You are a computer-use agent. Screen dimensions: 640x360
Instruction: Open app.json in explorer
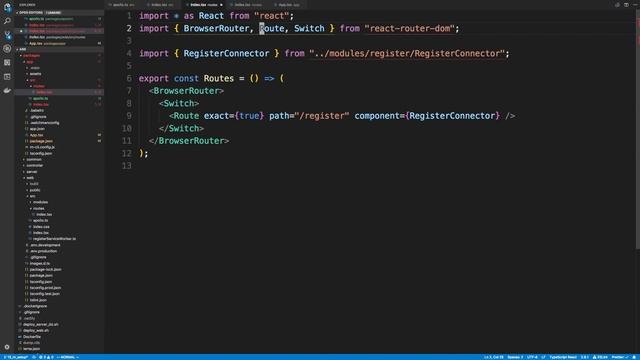pos(37,129)
